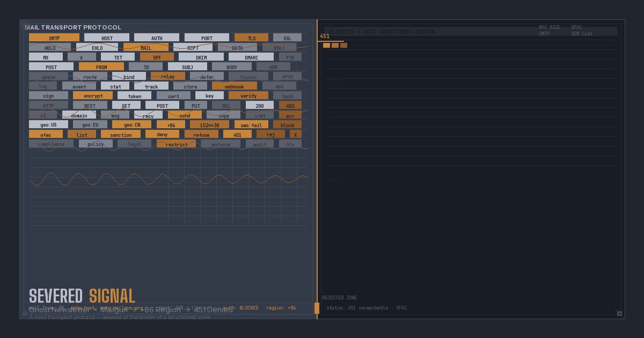Click the 403 status code tile
Screen dimensions: 644x338
[290, 105]
